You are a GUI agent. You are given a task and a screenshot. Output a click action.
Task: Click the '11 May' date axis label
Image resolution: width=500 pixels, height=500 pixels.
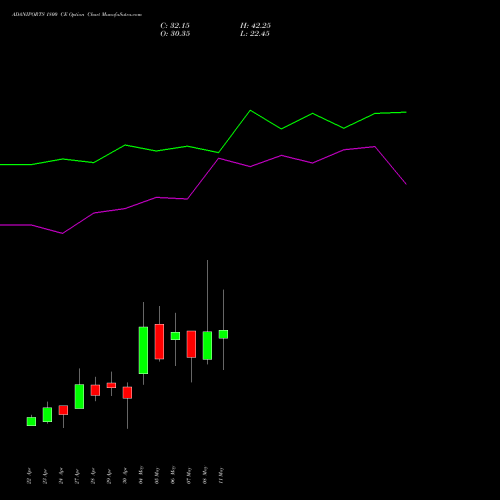pyautogui.click(x=221, y=475)
